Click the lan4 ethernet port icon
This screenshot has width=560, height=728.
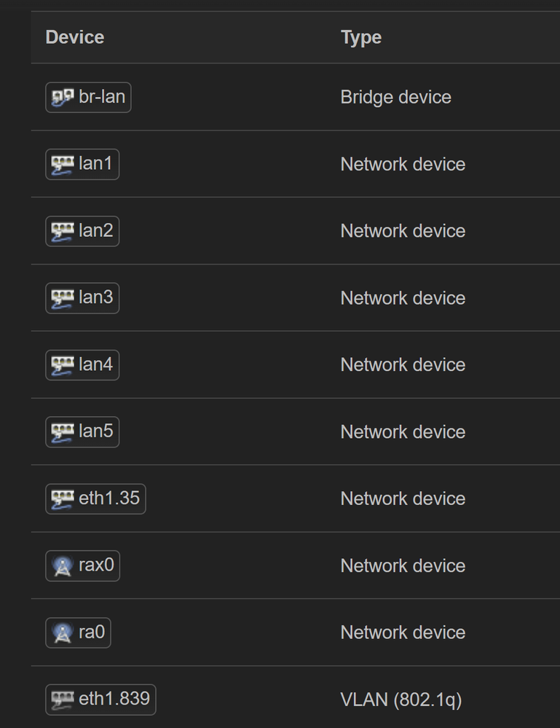(62, 365)
